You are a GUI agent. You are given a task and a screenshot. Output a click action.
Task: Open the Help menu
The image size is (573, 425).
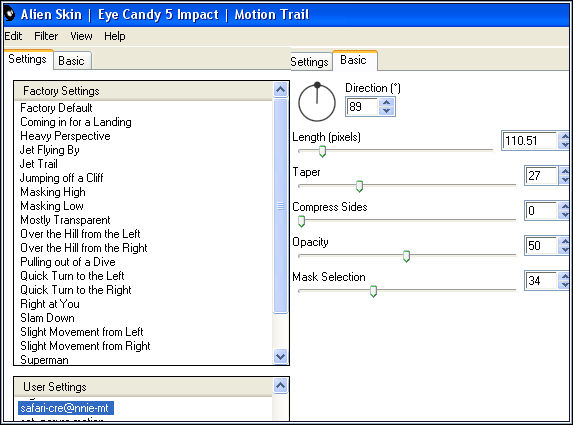115,36
